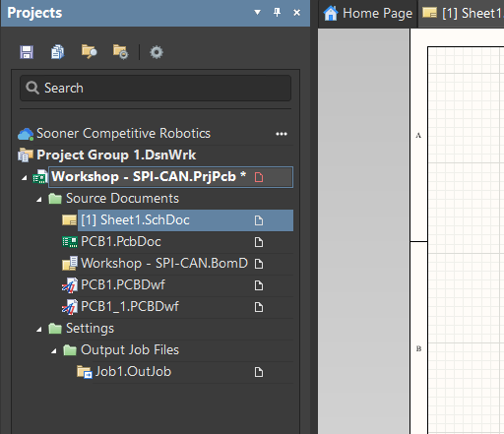Collapse the Settings folder

pyautogui.click(x=39, y=330)
